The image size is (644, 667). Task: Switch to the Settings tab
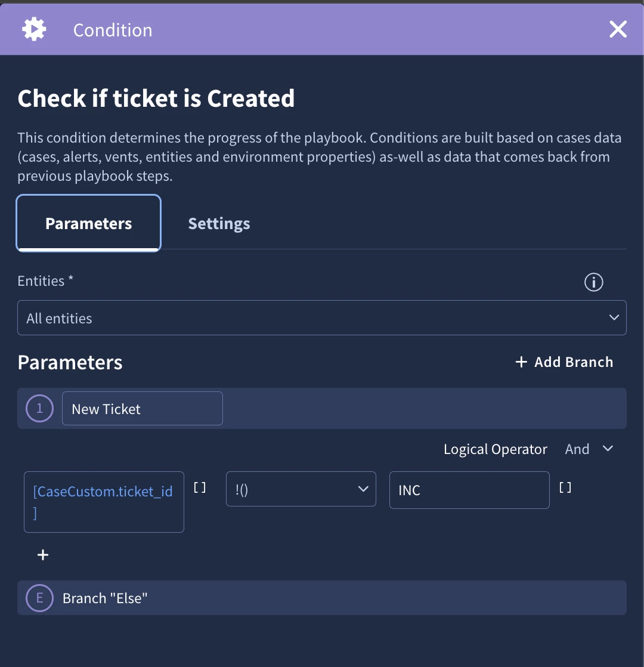click(x=219, y=223)
